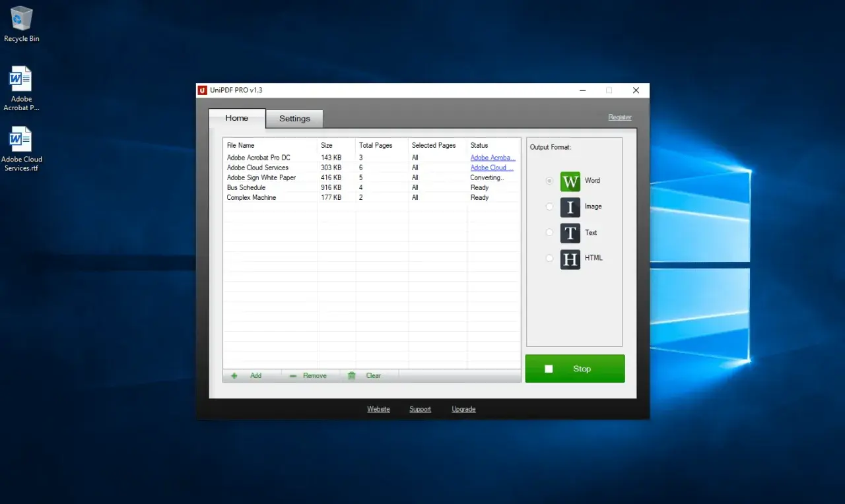The width and height of the screenshot is (845, 504).
Task: Open the Register link
Action: point(620,117)
